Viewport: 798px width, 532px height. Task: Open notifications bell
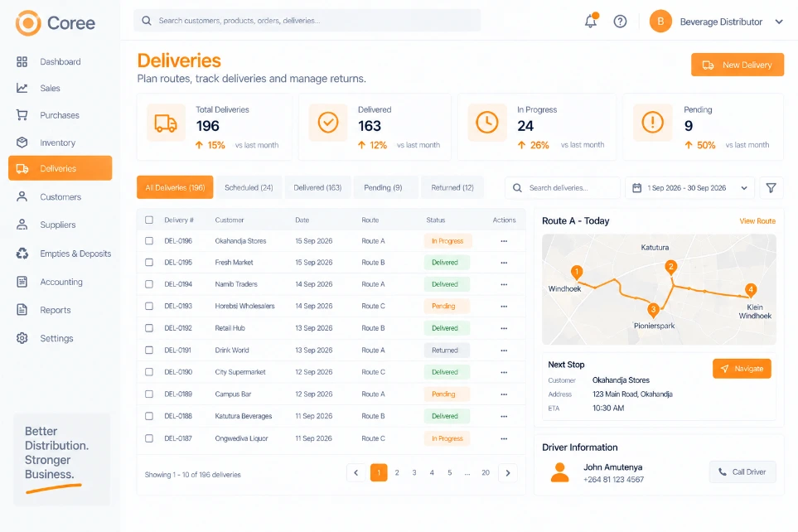(x=591, y=21)
